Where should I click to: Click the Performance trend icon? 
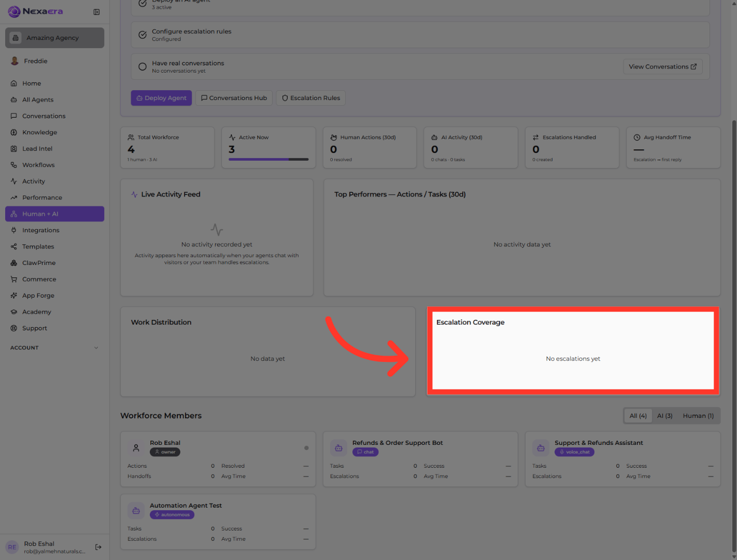[x=14, y=198]
